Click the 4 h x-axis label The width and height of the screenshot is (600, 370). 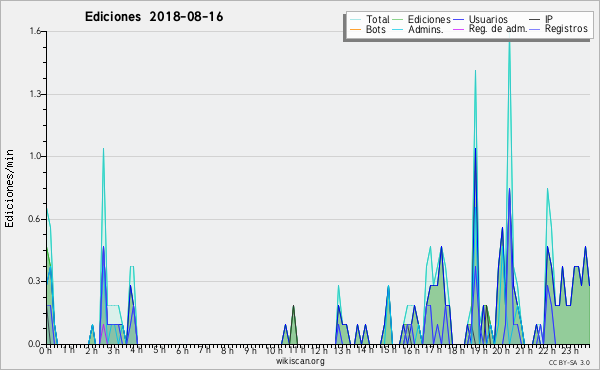136,350
